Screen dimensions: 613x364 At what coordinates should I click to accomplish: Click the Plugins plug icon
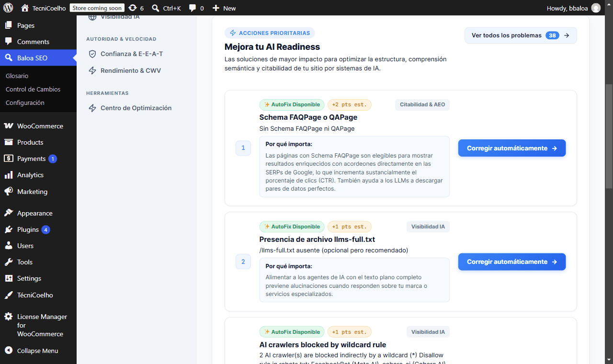pyautogui.click(x=9, y=229)
